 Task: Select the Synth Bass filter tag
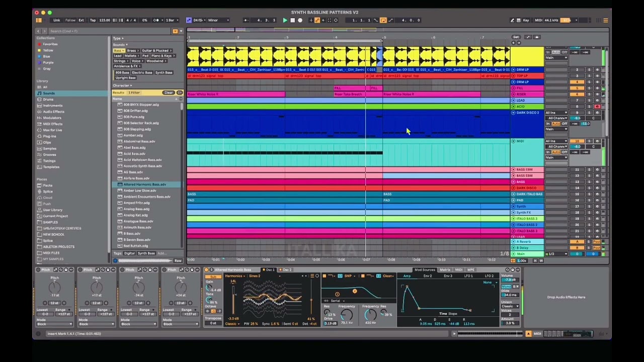pyautogui.click(x=164, y=72)
